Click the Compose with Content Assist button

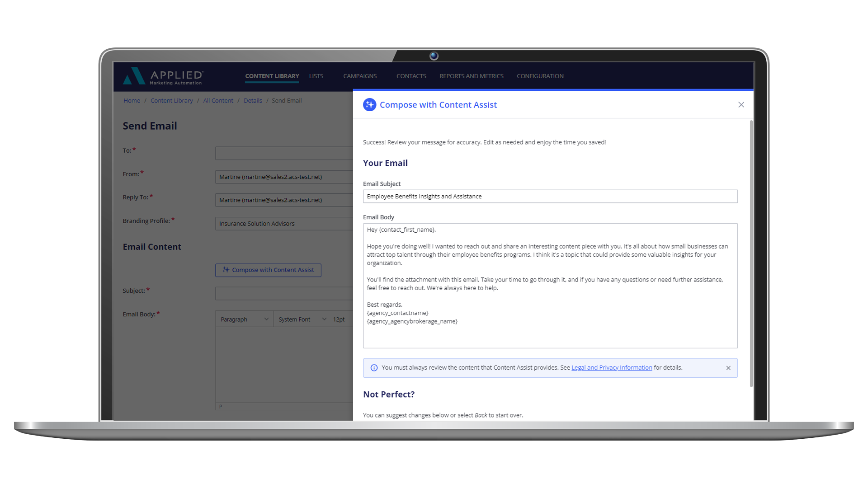[268, 270]
